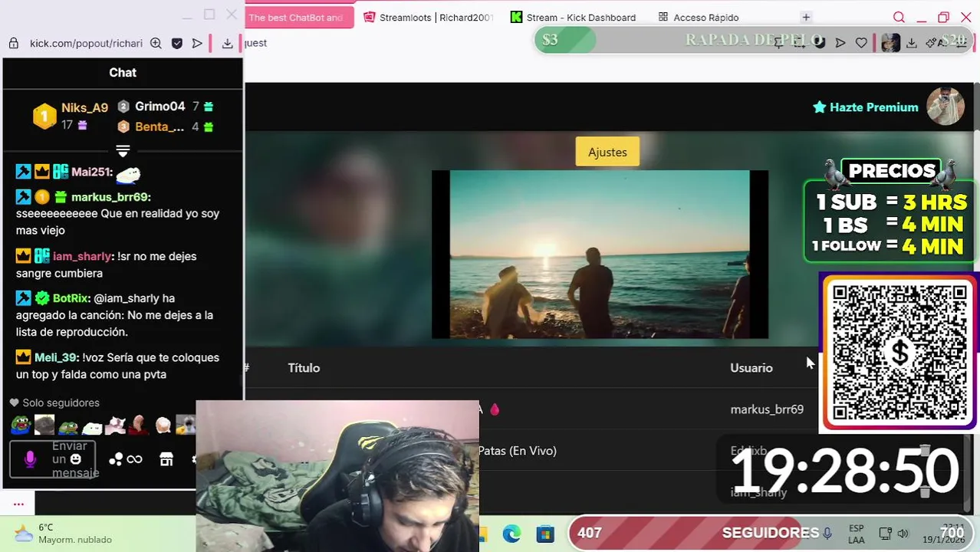Click the purple microphone icon in chat input
980x552 pixels.
coord(30,459)
